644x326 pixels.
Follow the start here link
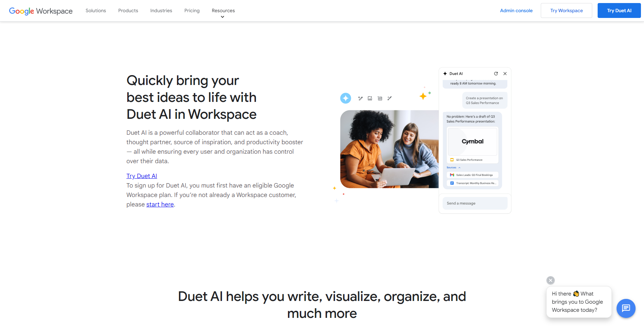(160, 204)
